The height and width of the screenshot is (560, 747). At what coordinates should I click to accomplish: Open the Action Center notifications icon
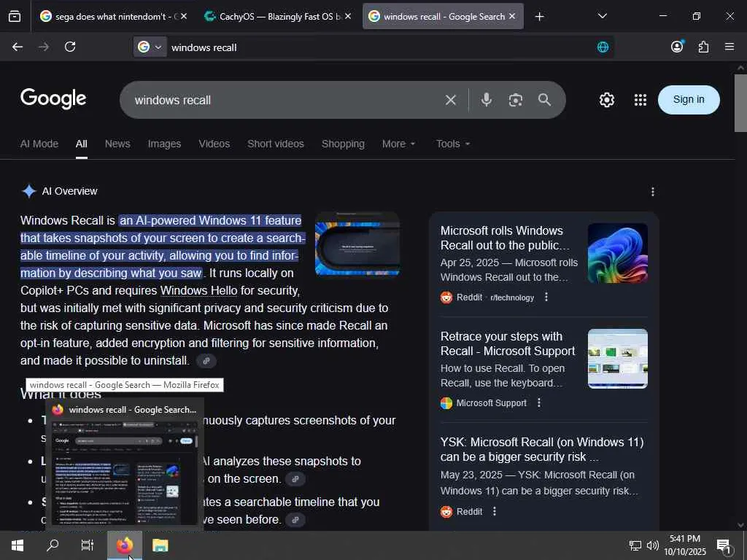(724, 545)
